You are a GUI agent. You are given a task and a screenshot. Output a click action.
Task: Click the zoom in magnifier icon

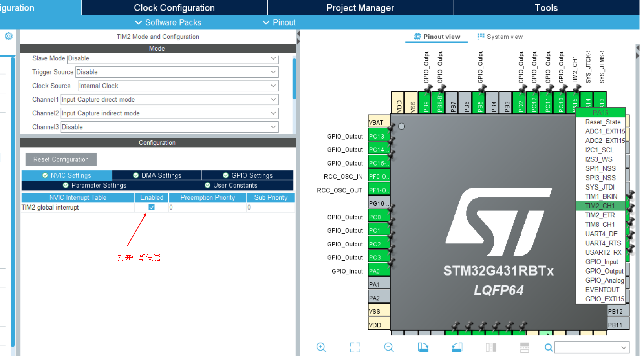[321, 347]
